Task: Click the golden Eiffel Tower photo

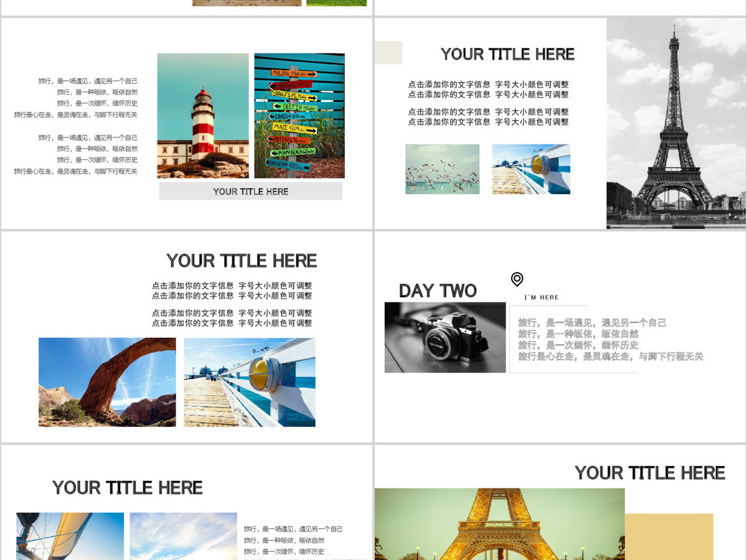Action: coord(499,524)
